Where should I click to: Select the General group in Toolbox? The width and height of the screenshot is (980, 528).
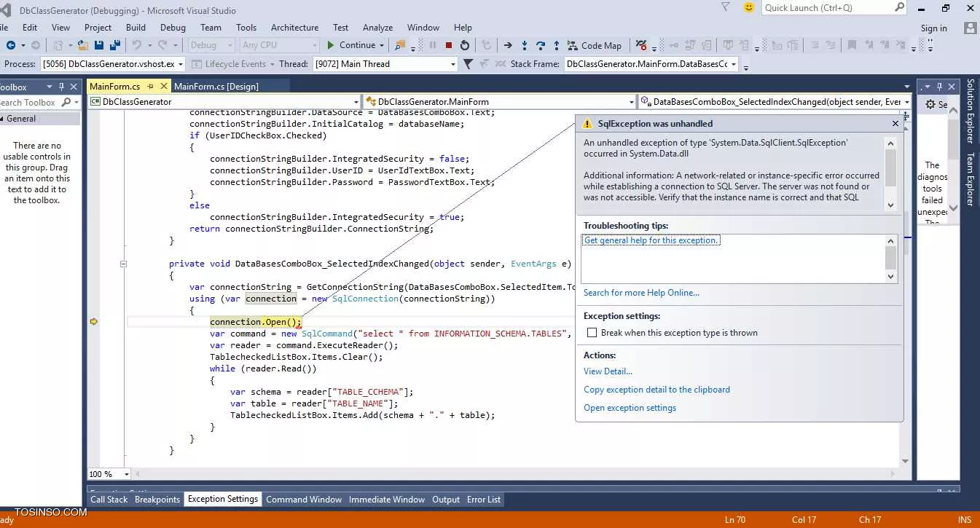40,119
